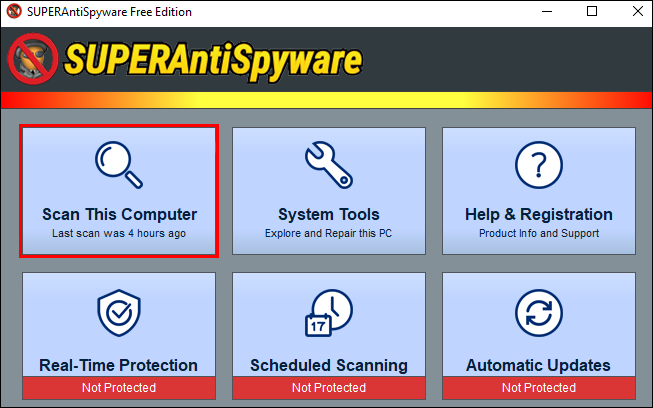Click the shield Real-Time Protection icon
The image size is (653, 408).
(119, 313)
